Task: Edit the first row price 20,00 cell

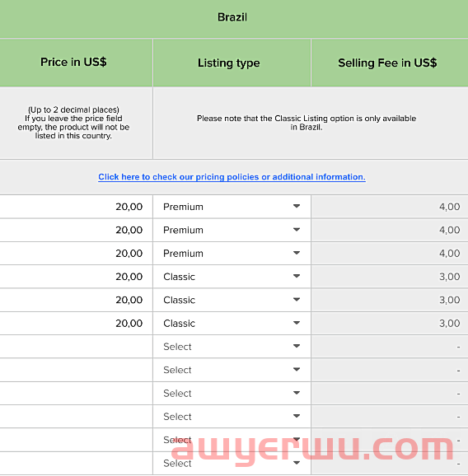Action: pyautogui.click(x=76, y=207)
